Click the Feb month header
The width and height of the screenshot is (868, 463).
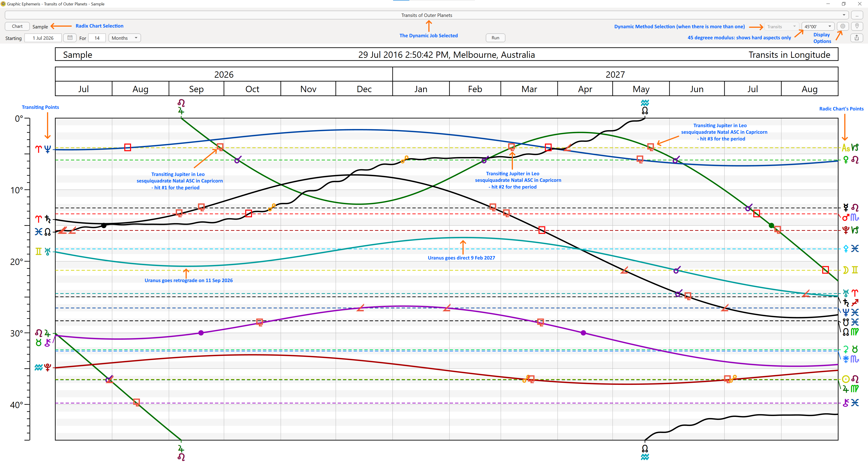coord(475,89)
